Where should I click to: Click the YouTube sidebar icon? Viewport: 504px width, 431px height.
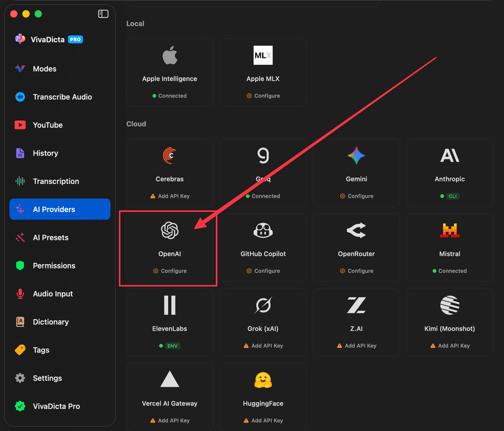(20, 125)
